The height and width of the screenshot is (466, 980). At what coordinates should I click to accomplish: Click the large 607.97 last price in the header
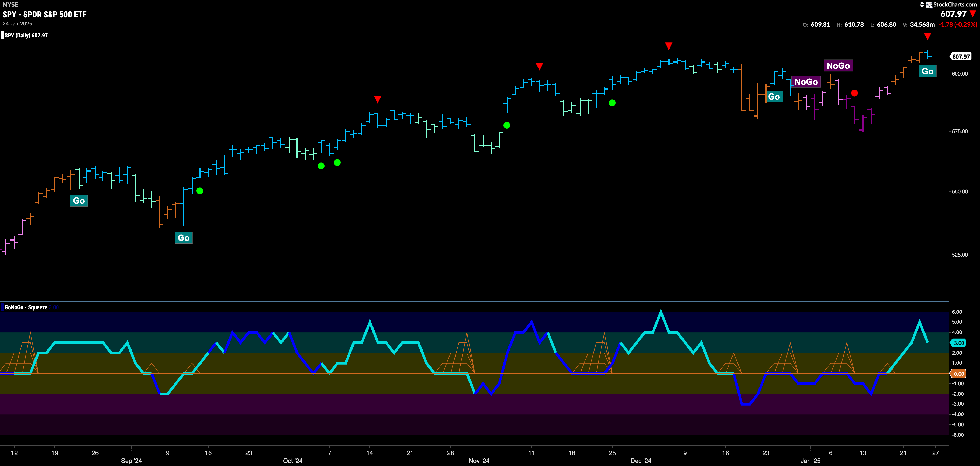(x=953, y=14)
